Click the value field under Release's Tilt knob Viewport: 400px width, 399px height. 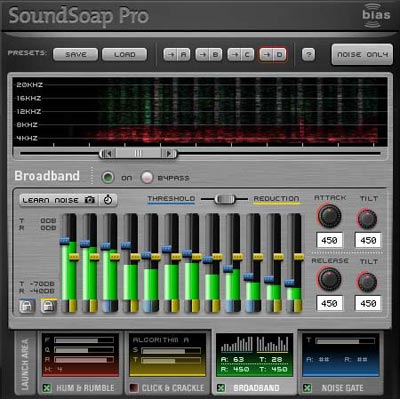(368, 303)
